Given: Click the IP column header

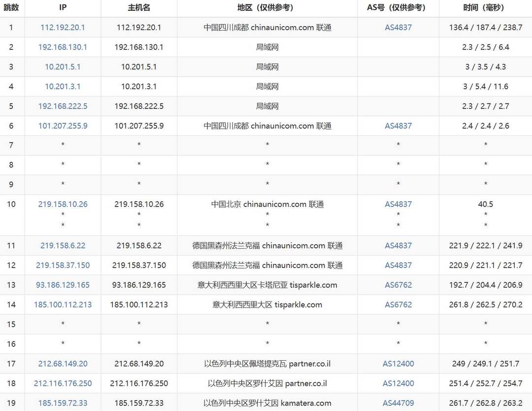Looking at the screenshot, I should click(x=63, y=7).
